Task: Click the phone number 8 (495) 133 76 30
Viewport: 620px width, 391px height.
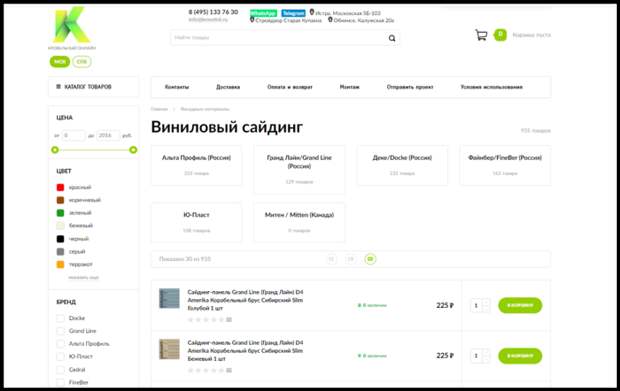Action: [x=213, y=12]
